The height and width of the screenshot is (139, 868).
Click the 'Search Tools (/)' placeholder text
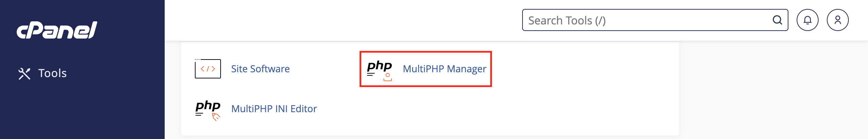[x=567, y=20]
